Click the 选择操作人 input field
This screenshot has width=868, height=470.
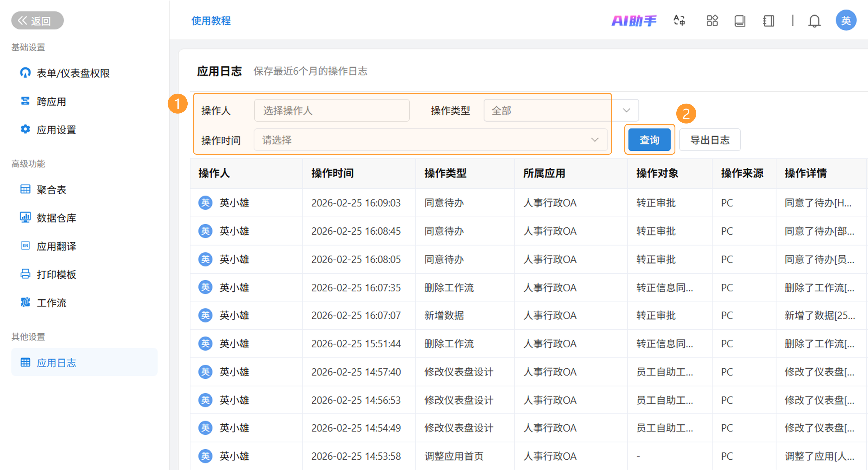pos(332,110)
